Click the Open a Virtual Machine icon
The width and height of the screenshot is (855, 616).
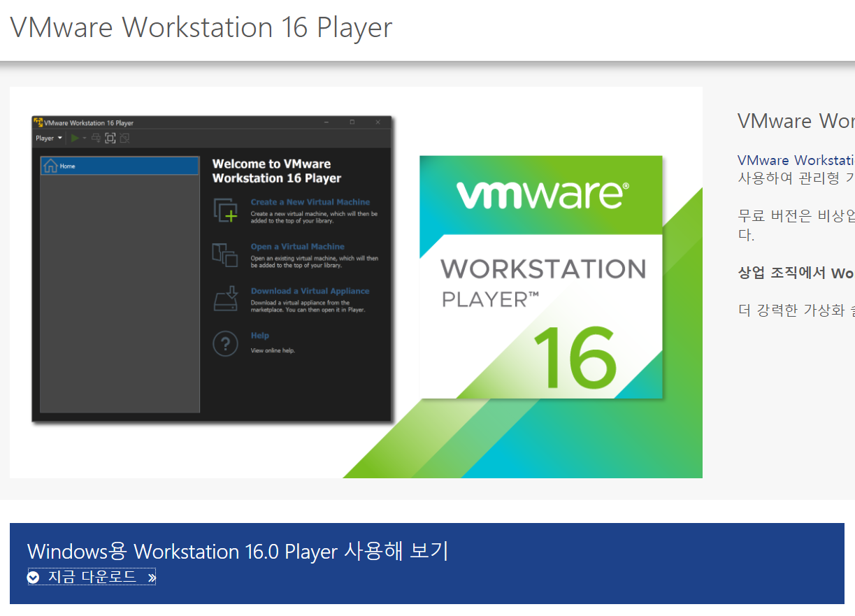point(225,255)
